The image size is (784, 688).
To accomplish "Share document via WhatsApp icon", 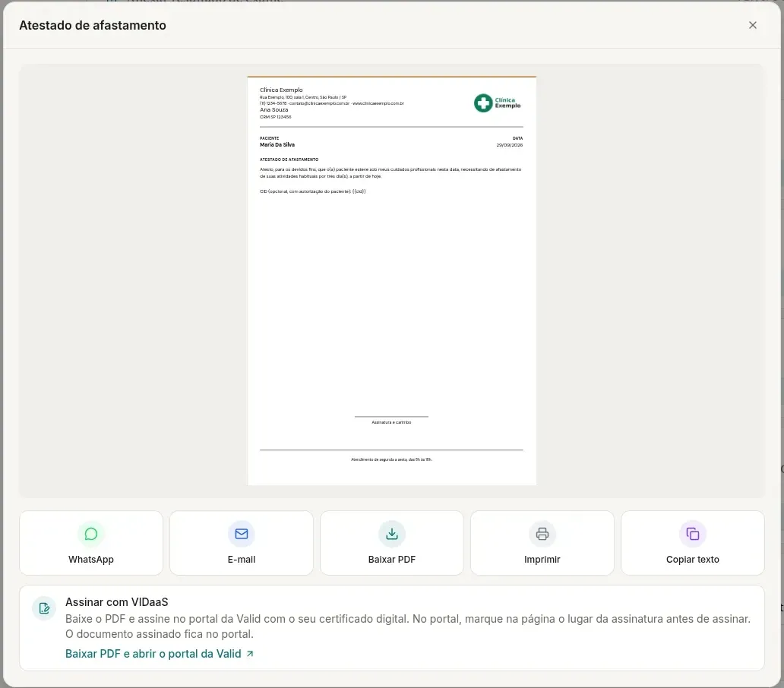I will 91,534.
